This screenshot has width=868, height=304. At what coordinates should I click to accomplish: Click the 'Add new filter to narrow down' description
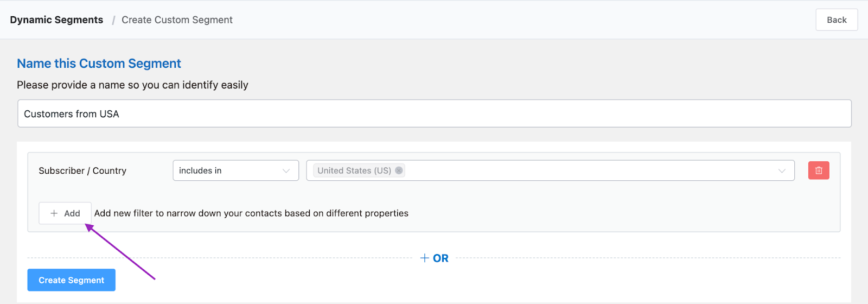point(251,213)
